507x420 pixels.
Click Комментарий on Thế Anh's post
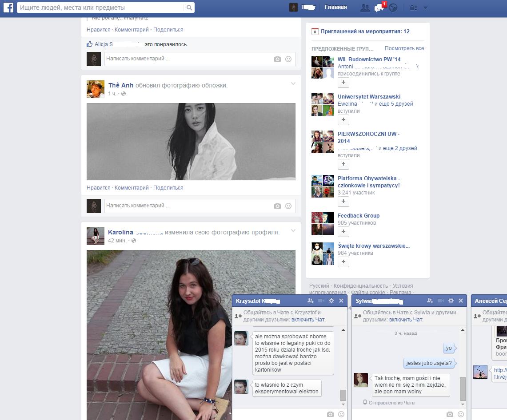tap(132, 188)
